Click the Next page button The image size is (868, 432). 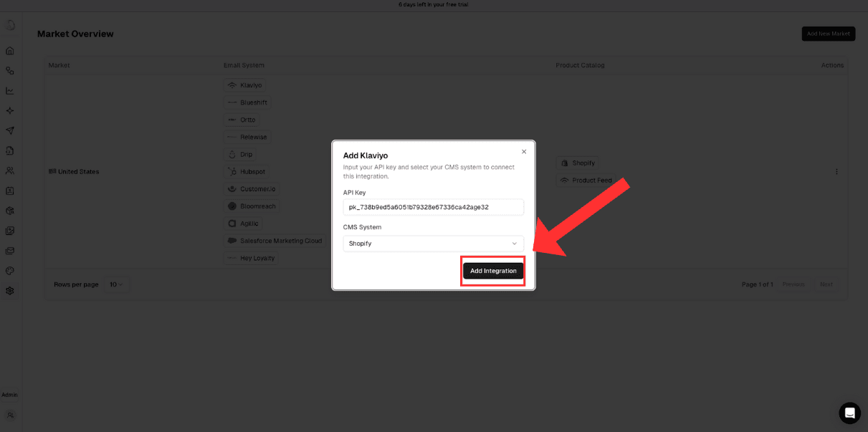click(826, 284)
